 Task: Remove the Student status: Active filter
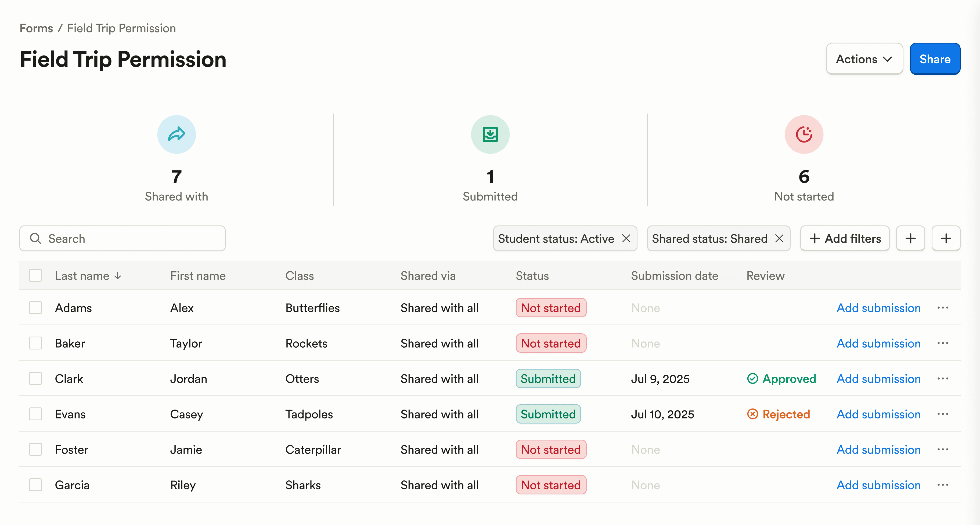pos(626,238)
